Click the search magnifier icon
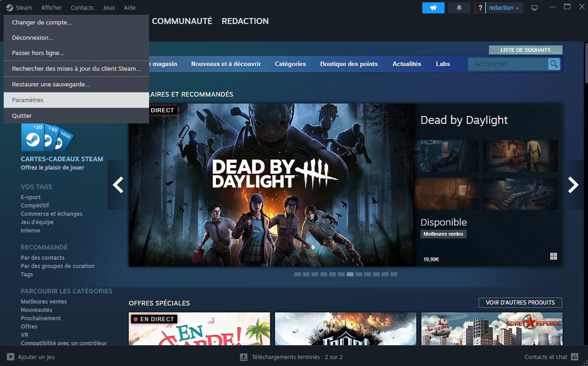 [x=554, y=64]
